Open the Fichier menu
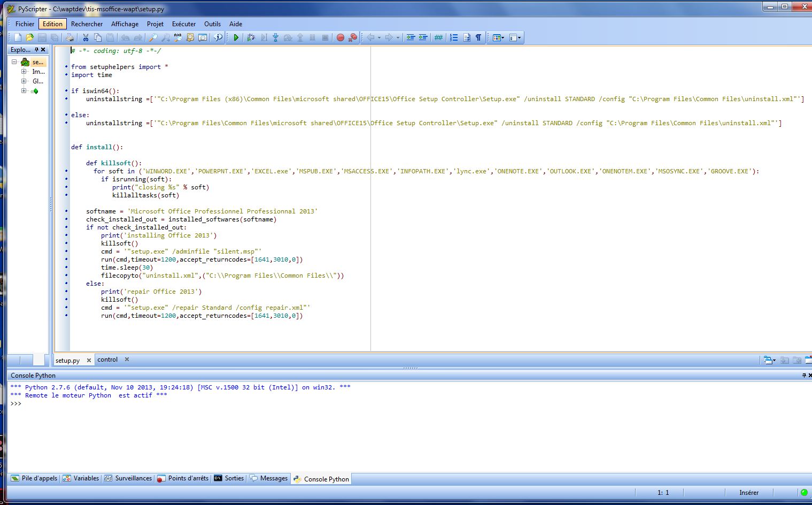 click(25, 24)
